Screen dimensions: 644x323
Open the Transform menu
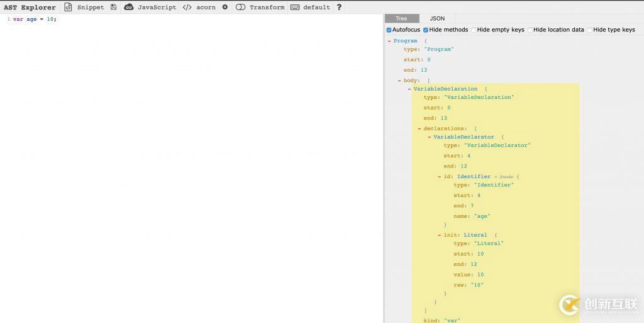click(x=267, y=8)
